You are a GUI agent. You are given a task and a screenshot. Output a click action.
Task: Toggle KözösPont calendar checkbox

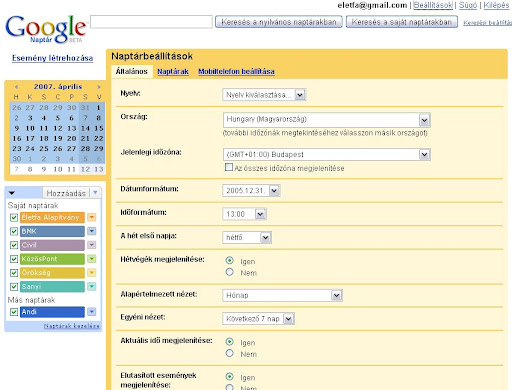point(14,259)
